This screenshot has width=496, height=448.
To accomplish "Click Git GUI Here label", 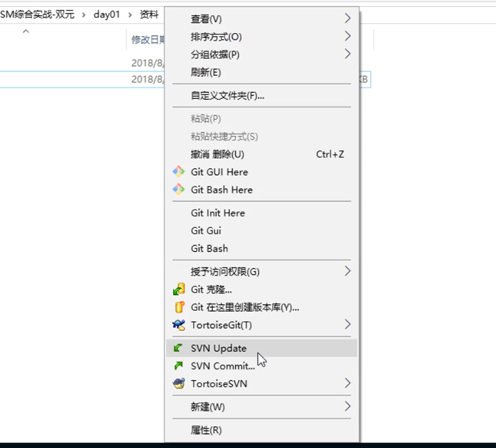I will 219,172.
